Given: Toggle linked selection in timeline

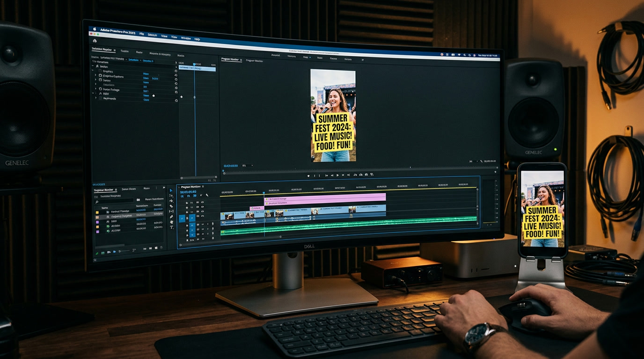Looking at the screenshot, I should (x=195, y=196).
